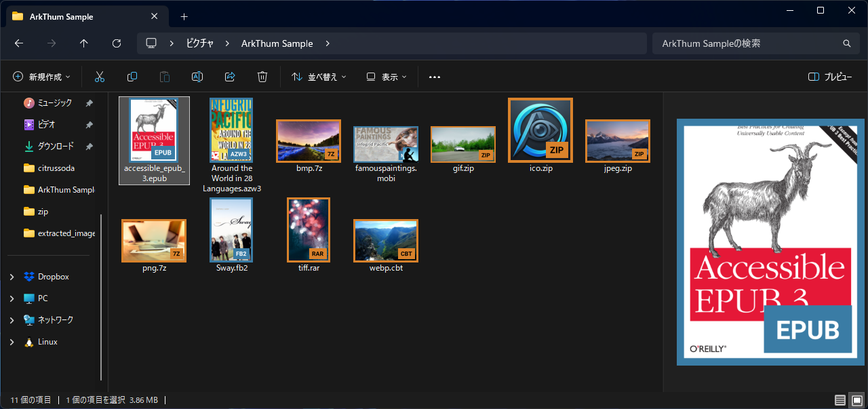Select the ico.zip file
The width and height of the screenshot is (868, 409).
click(540, 136)
